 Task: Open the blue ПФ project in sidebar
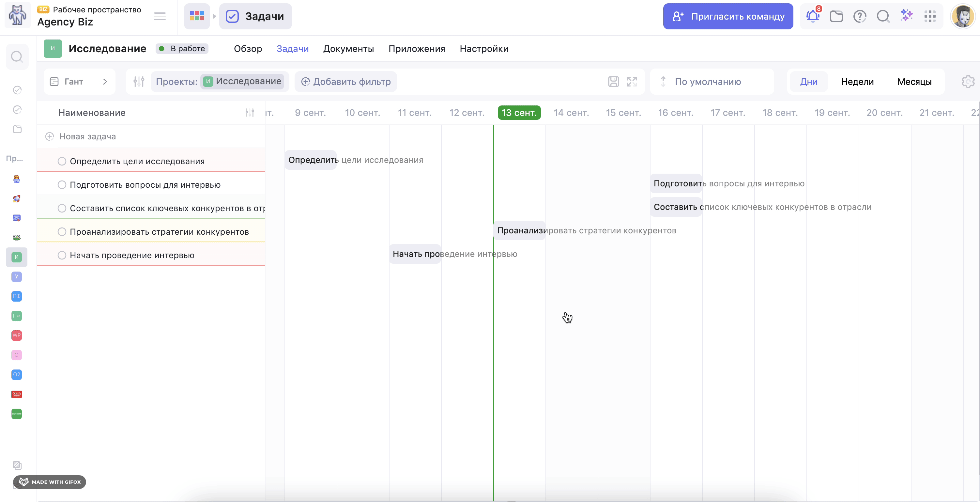[17, 296]
